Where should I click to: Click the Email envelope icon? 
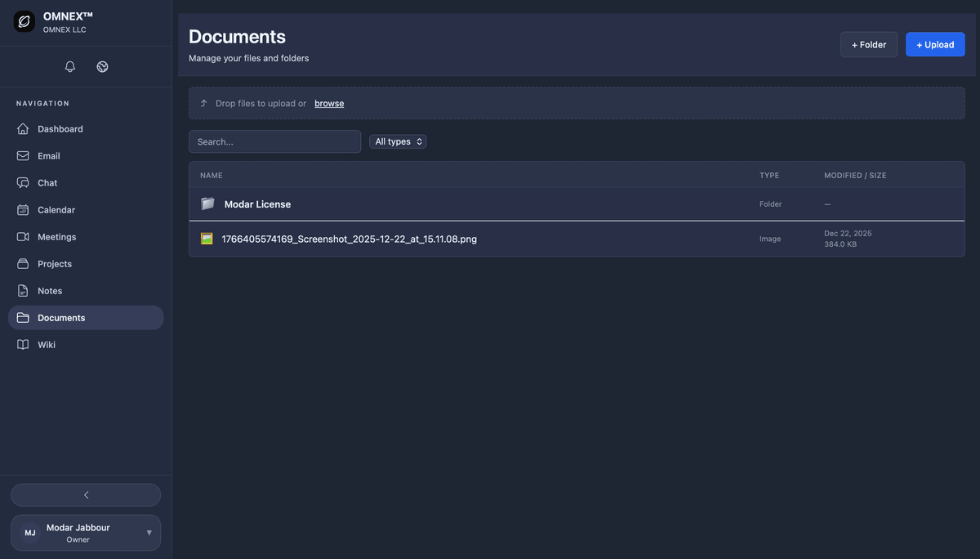click(23, 156)
